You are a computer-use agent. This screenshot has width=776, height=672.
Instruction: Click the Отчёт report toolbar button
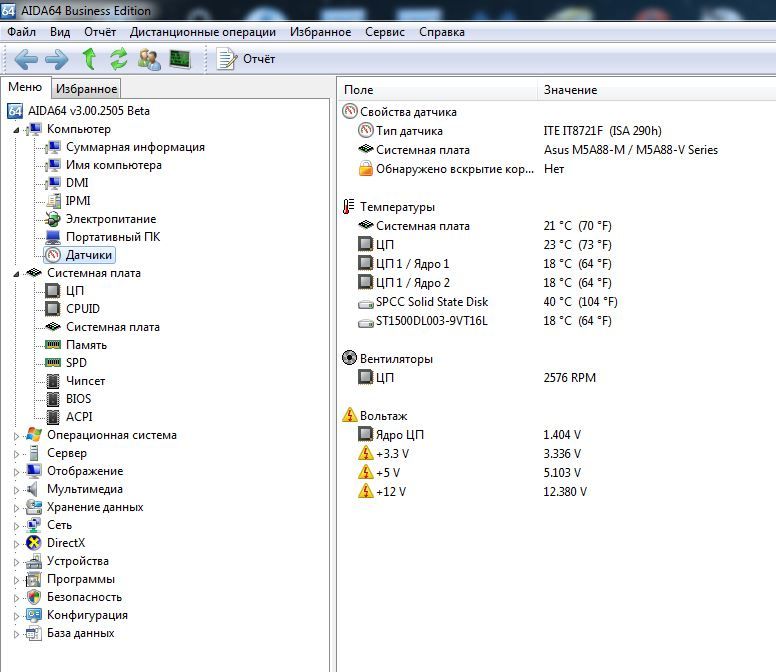pyautogui.click(x=246, y=59)
